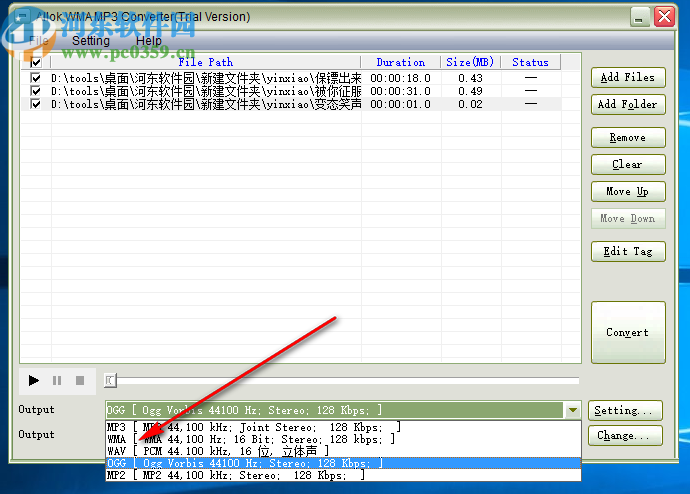Click the playback seek slider thumb
Viewport: 690px width, 494px height.
110,381
